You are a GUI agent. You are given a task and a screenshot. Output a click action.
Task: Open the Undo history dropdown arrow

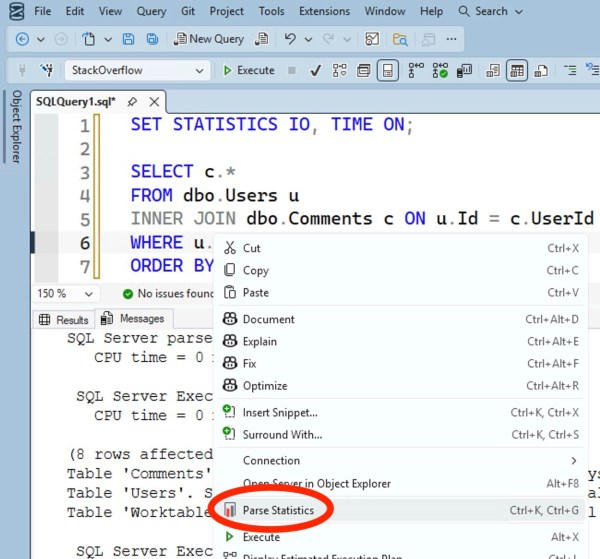[308, 39]
